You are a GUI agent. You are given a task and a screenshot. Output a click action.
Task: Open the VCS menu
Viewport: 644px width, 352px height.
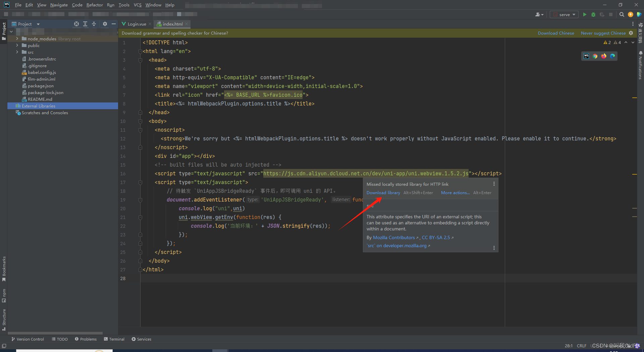click(x=138, y=5)
